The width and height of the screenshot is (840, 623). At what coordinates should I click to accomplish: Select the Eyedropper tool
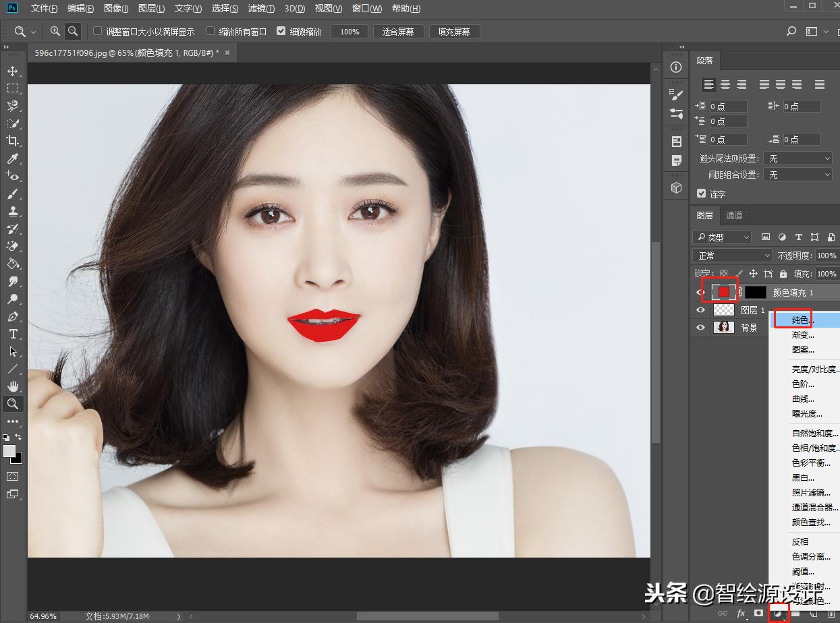(x=14, y=158)
